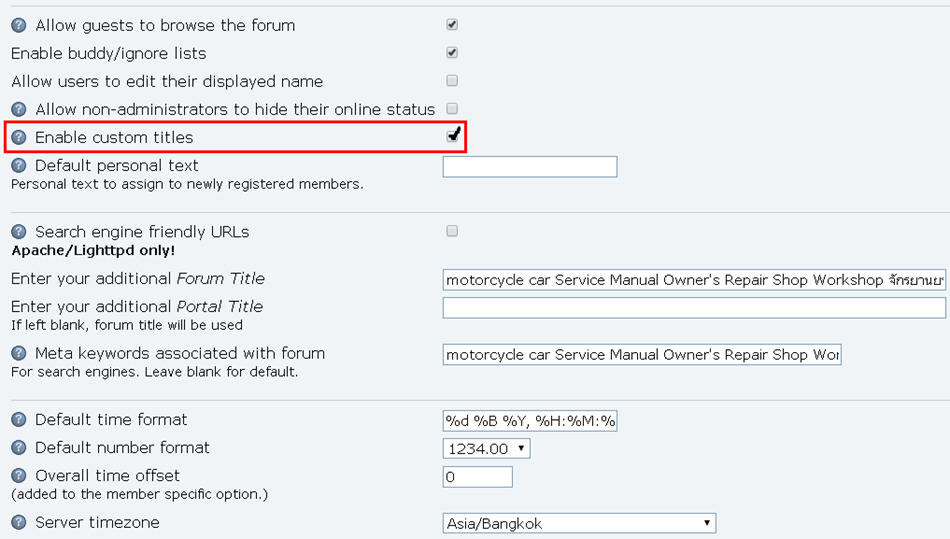Click help icon beside Allow guests to browse

[x=19, y=25]
